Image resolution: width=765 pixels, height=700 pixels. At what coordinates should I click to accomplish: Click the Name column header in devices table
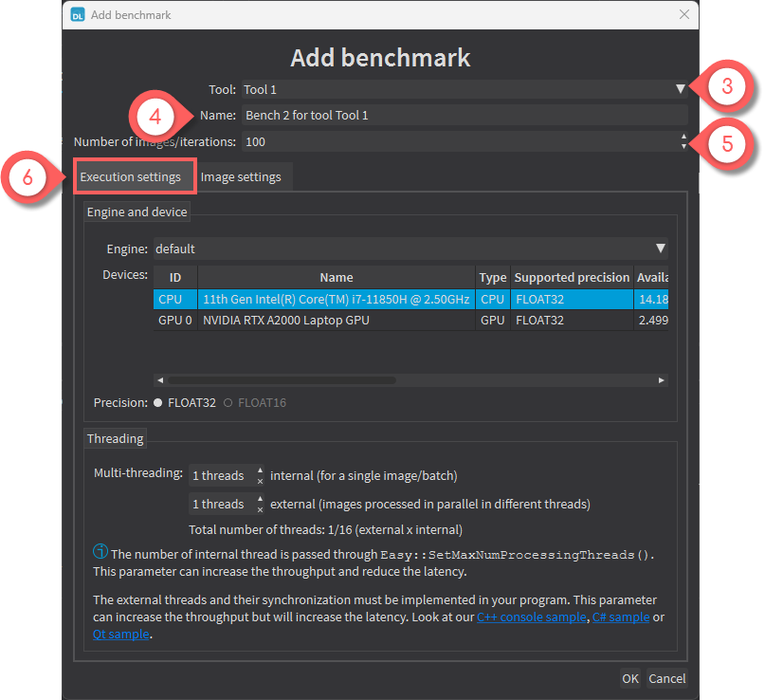337,277
